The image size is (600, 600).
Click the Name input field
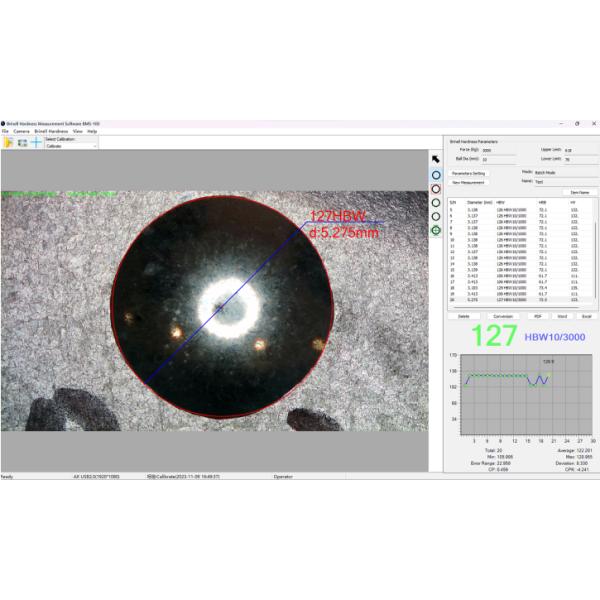tap(565, 182)
